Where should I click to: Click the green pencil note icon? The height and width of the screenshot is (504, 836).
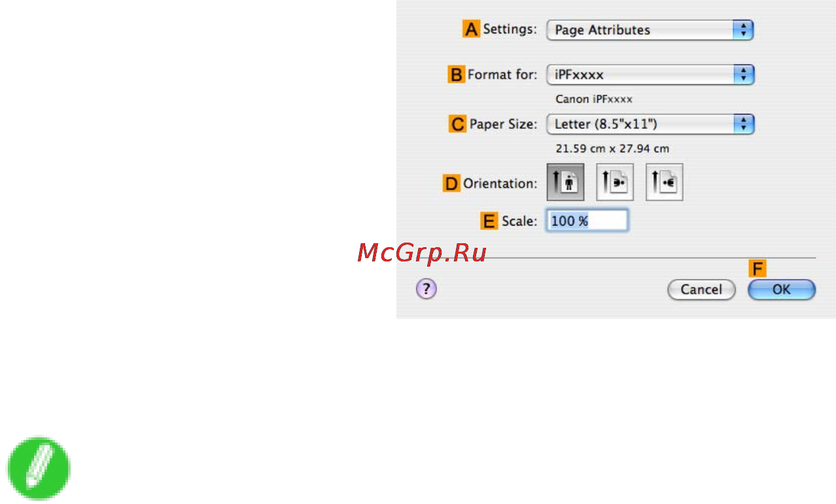click(x=39, y=469)
